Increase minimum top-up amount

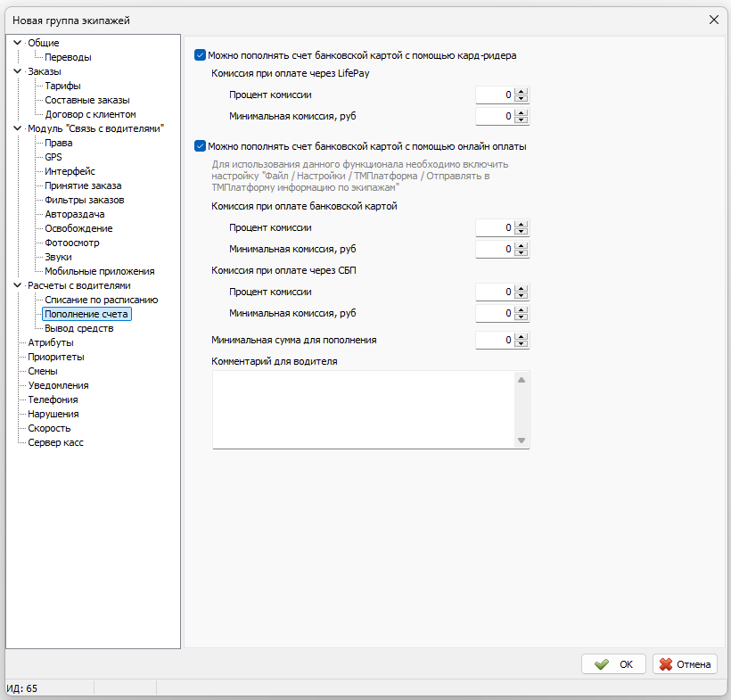[x=522, y=337]
